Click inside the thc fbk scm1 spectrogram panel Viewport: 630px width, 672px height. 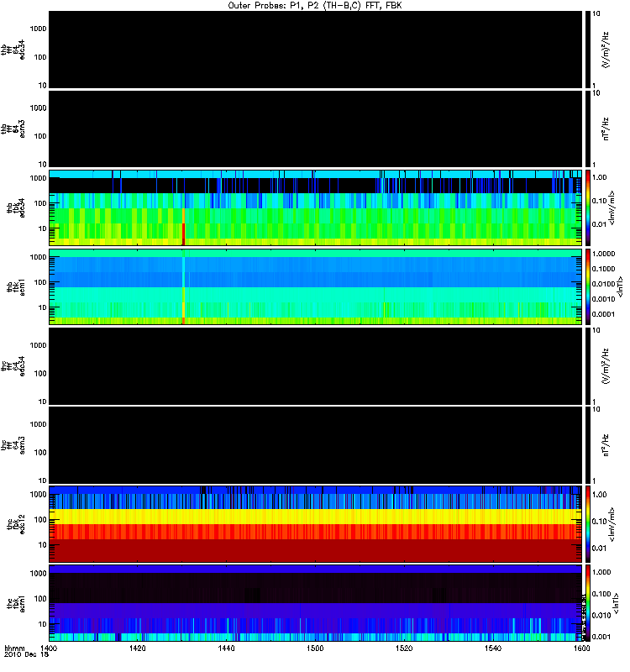[x=315, y=603]
